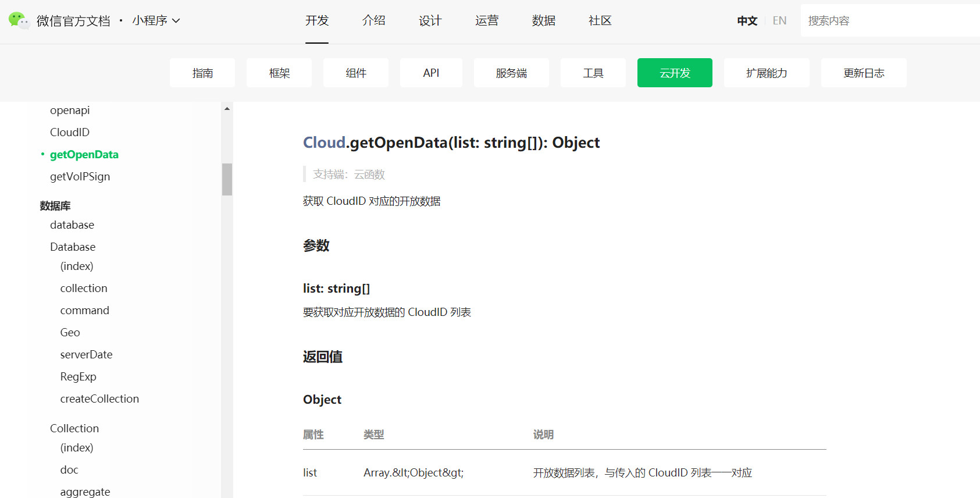Image resolution: width=980 pixels, height=498 pixels.
Task: Open the 更新日志 section button
Action: tap(864, 73)
